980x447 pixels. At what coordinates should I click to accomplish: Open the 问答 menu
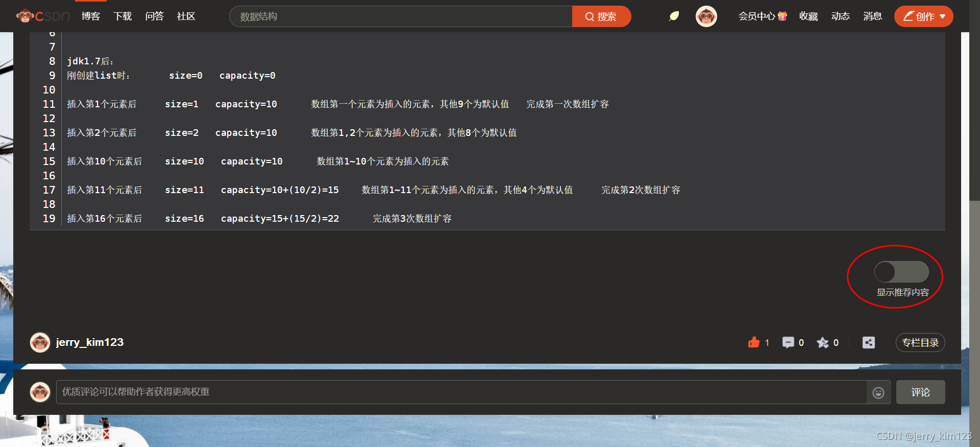(x=155, y=16)
